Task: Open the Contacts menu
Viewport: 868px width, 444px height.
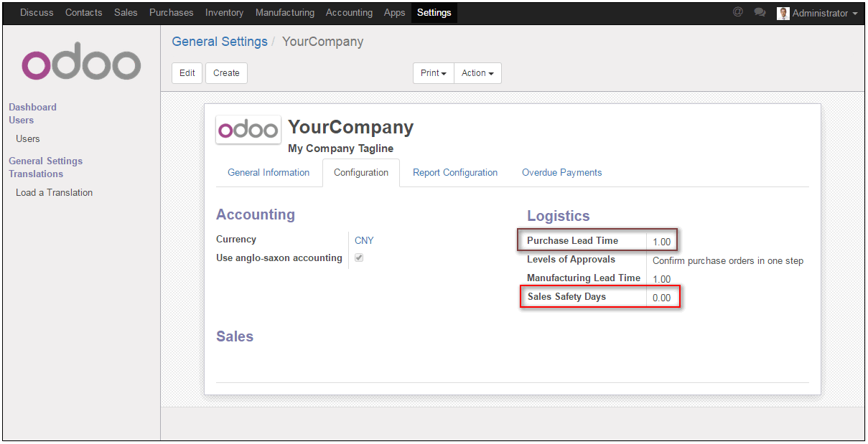Action: [x=84, y=13]
